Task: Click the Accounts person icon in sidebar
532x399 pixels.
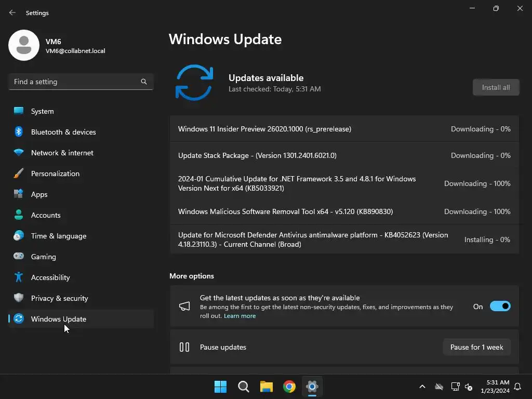Action: point(19,215)
